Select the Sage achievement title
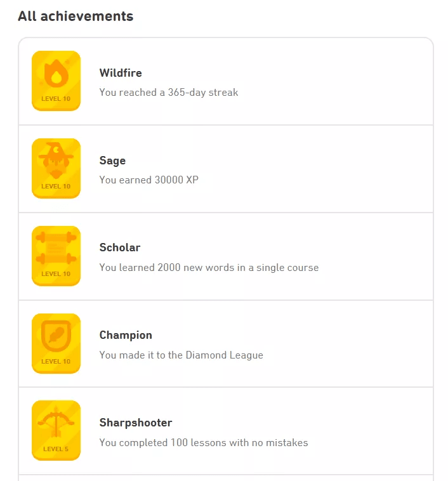Screen dimensions: 448x481 (112, 161)
